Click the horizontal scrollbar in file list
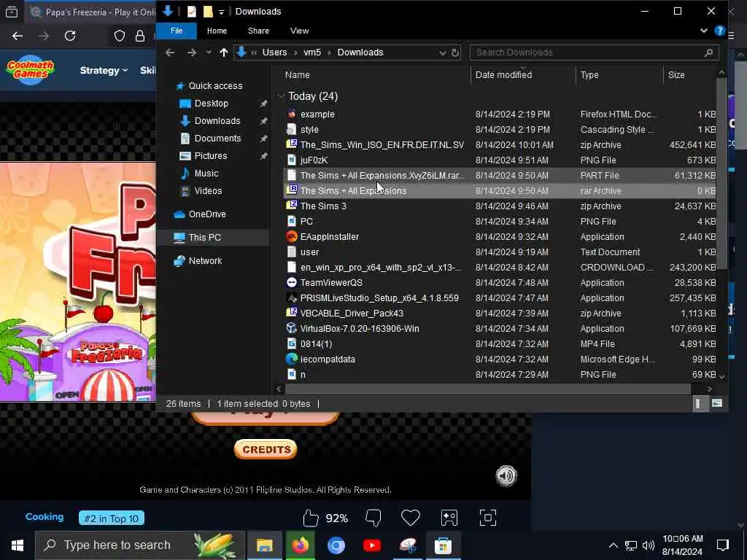This screenshot has width=747, height=560. (x=487, y=389)
